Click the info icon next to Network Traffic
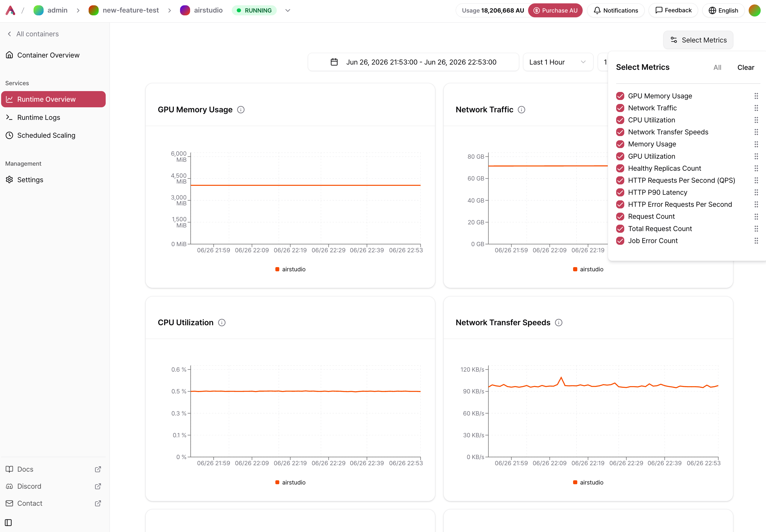This screenshot has height=532, width=766. 522,110
